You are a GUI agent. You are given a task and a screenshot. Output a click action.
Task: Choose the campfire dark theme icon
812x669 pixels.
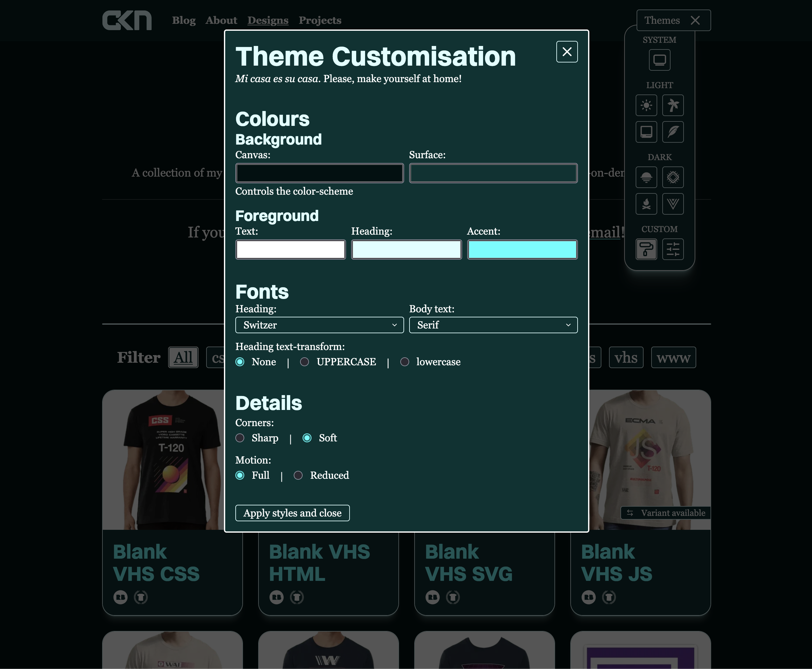[646, 204]
